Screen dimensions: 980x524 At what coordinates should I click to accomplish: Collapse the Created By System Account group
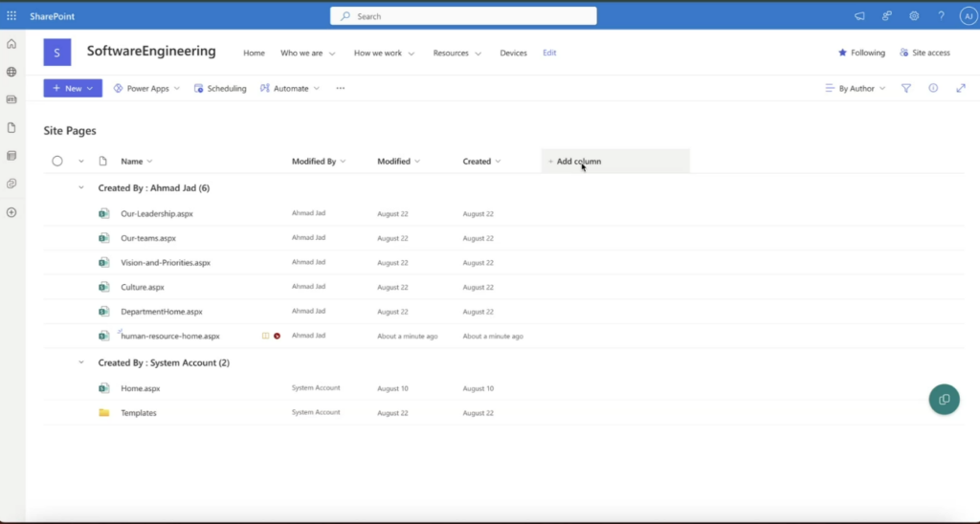pos(81,363)
